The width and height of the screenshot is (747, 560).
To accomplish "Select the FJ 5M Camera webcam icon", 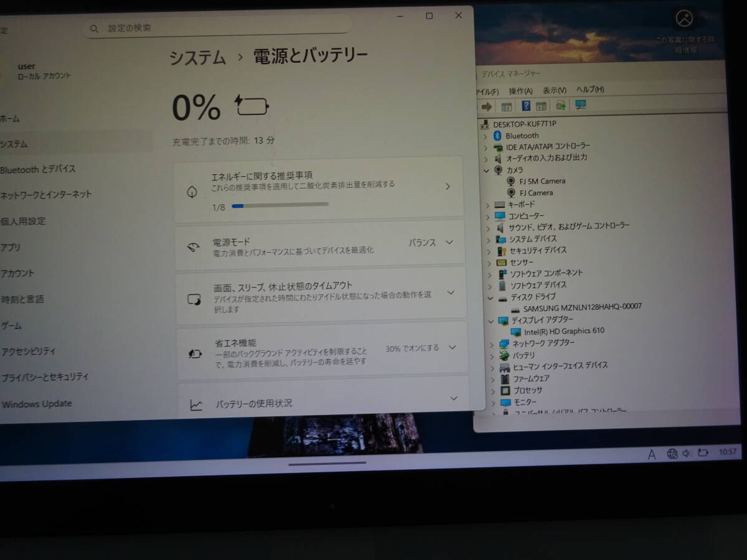I will (512, 181).
